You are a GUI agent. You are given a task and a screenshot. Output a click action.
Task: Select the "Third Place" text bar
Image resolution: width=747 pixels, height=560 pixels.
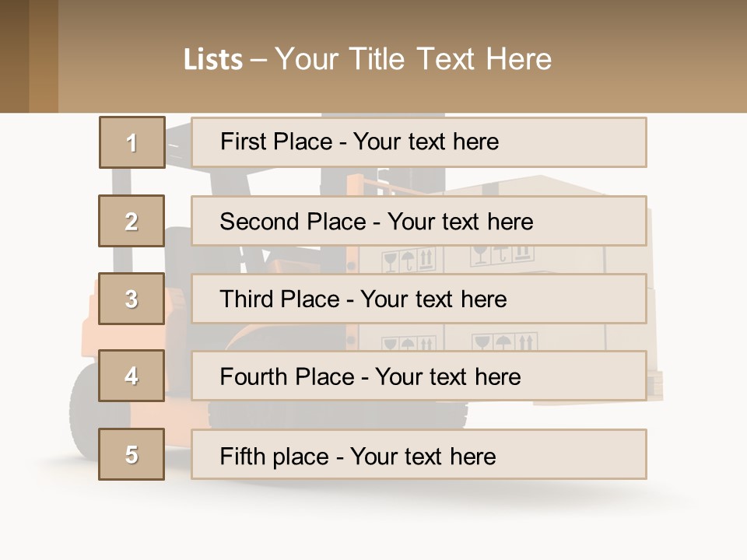419,299
